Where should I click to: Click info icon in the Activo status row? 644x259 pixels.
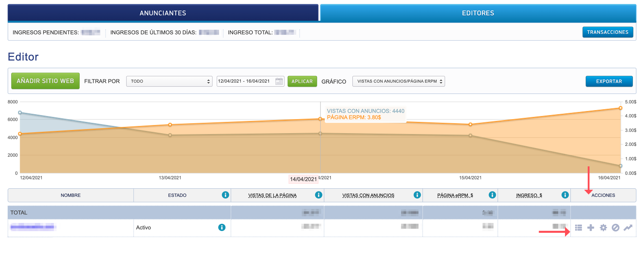pos(222,228)
